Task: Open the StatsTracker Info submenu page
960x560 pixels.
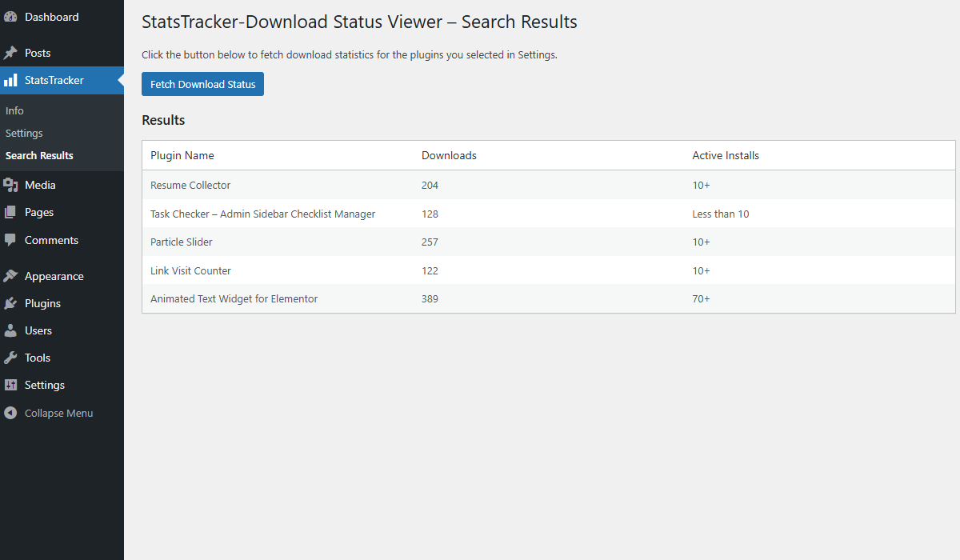Action: tap(14, 110)
